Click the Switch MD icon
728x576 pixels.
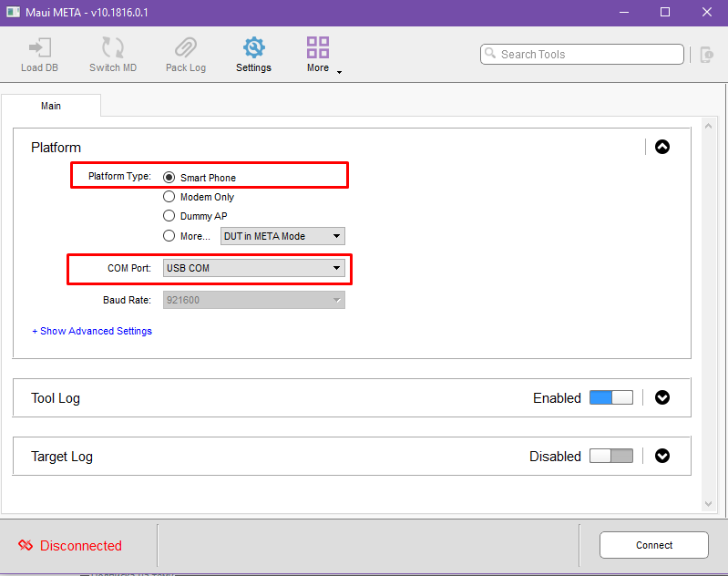pyautogui.click(x=113, y=48)
